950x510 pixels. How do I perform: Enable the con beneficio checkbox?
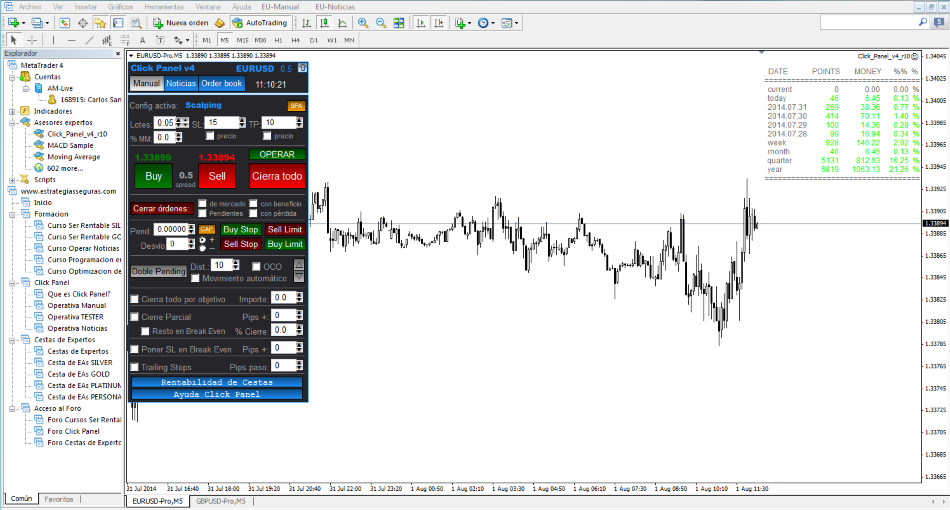253,204
